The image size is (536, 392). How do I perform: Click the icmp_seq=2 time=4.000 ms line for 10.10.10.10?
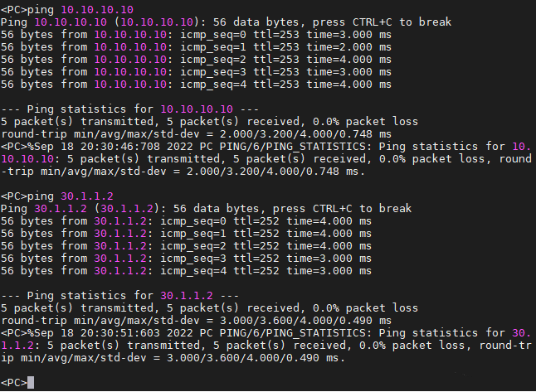(196, 60)
